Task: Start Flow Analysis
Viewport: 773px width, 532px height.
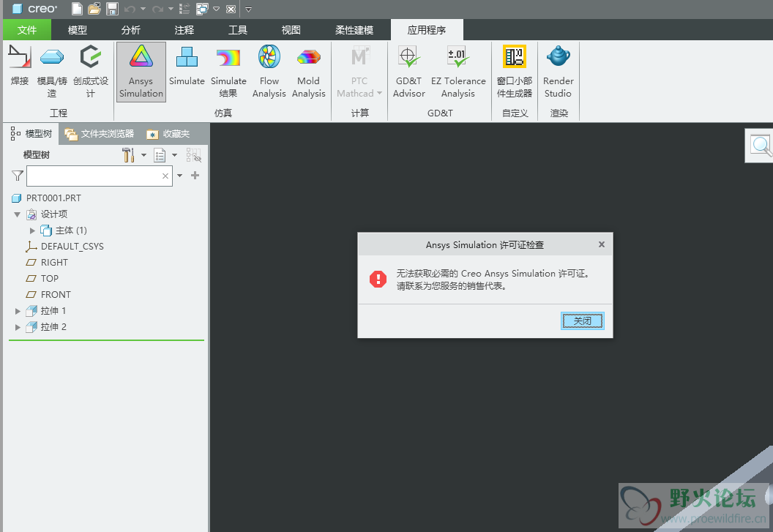Action: point(269,72)
